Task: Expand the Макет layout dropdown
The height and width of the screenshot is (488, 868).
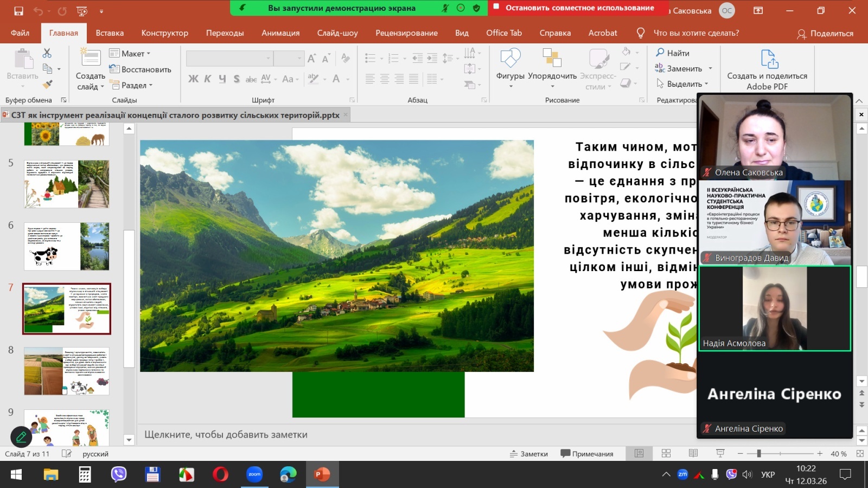Action: tap(130, 54)
